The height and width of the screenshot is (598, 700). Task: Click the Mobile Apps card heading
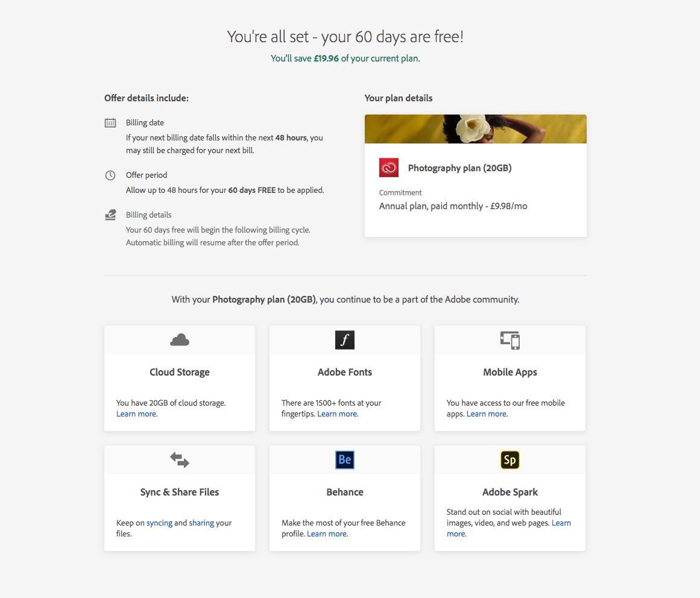coord(510,372)
